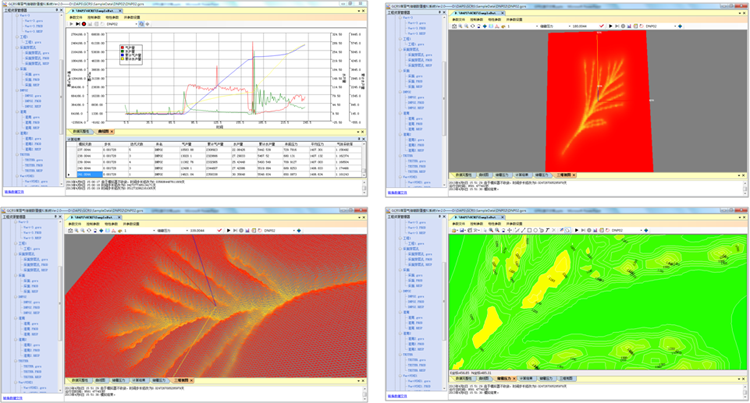
Task: Click zoom out icon in red 3D pressure window
Action: tap(466, 26)
